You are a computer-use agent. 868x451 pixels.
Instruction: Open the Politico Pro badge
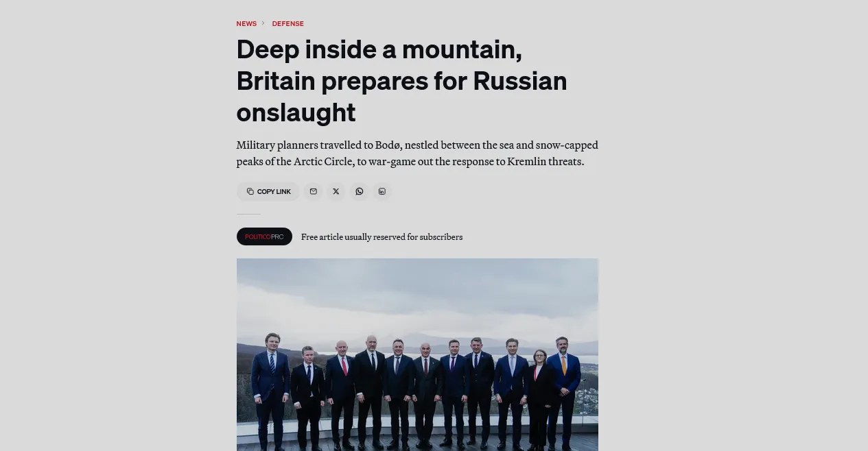point(264,236)
